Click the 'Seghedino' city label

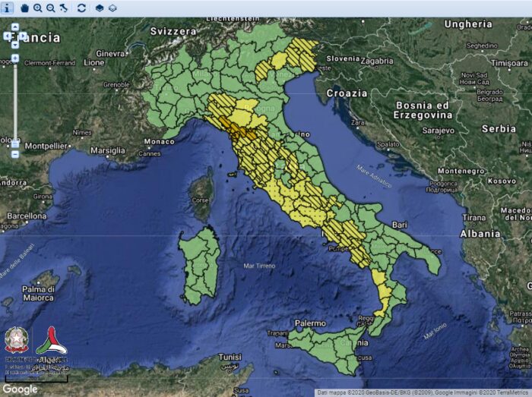(482, 46)
